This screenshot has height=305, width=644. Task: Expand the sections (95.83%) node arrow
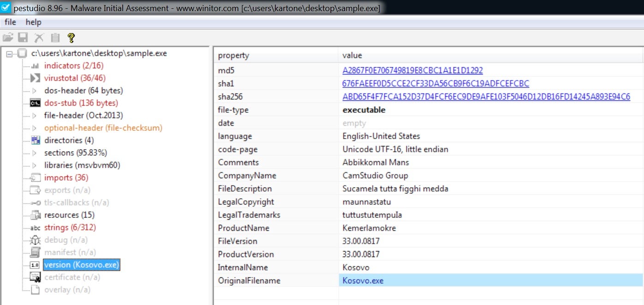35,153
